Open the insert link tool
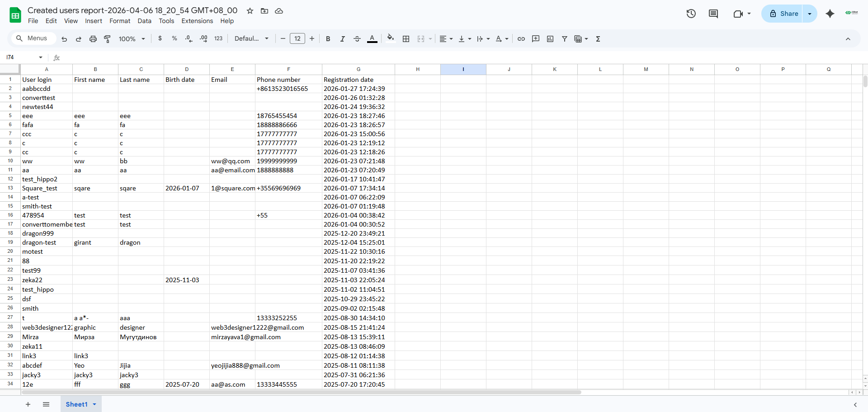 tap(521, 39)
